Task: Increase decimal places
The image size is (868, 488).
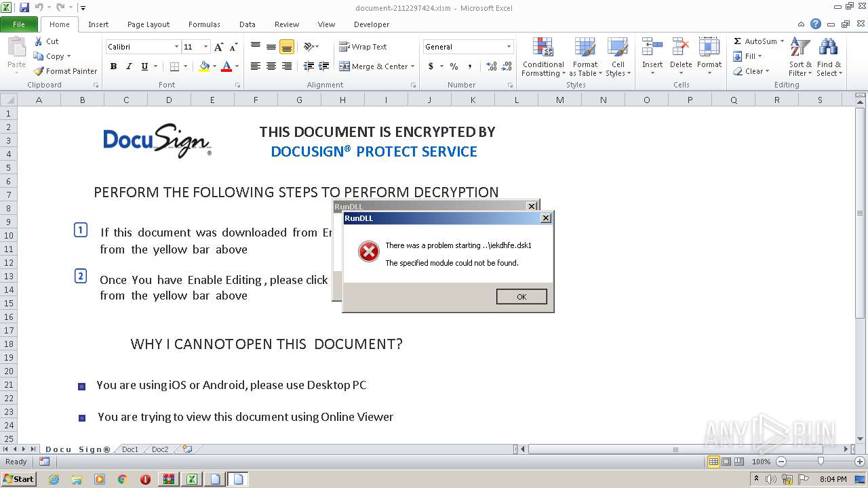Action: point(492,66)
